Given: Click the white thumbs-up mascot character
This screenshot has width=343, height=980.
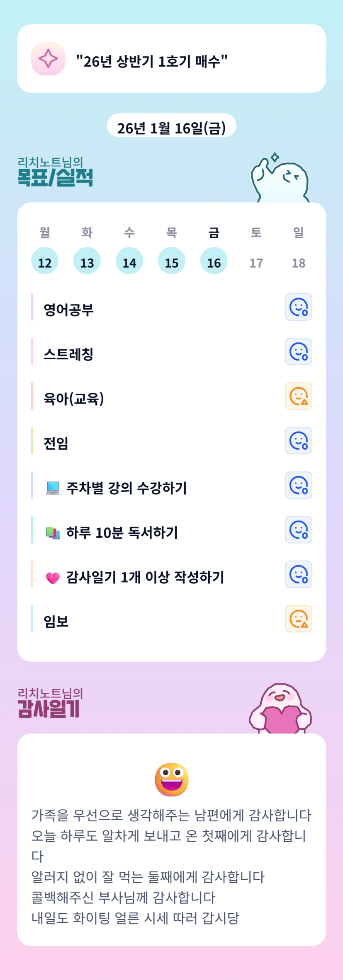Looking at the screenshot, I should tap(280, 180).
